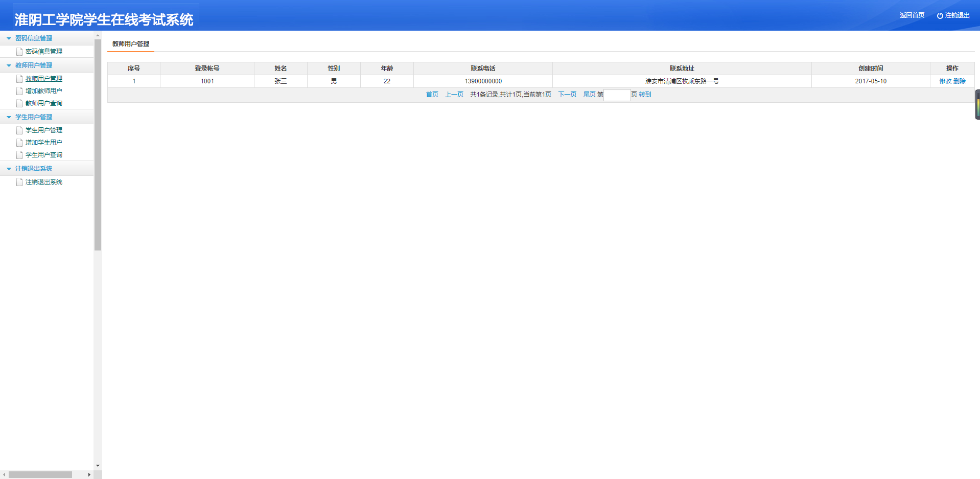This screenshot has width=980, height=479.
Task: Focus the page number input field
Action: [x=617, y=95]
